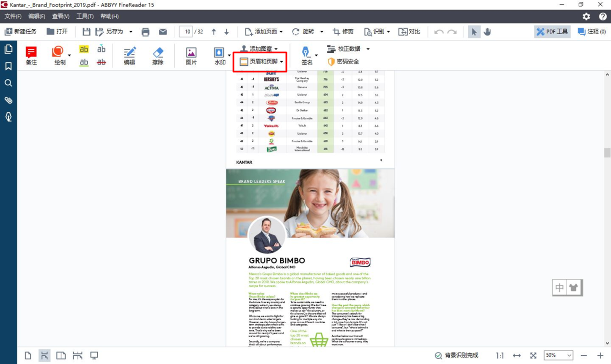
Task: Switch to two-page view
Action: tap(61, 355)
